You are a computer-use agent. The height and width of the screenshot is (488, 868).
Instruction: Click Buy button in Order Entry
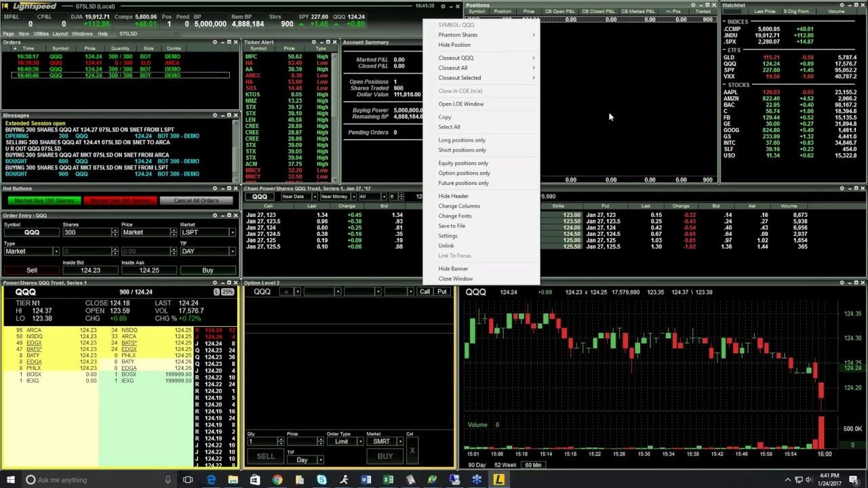[208, 270]
